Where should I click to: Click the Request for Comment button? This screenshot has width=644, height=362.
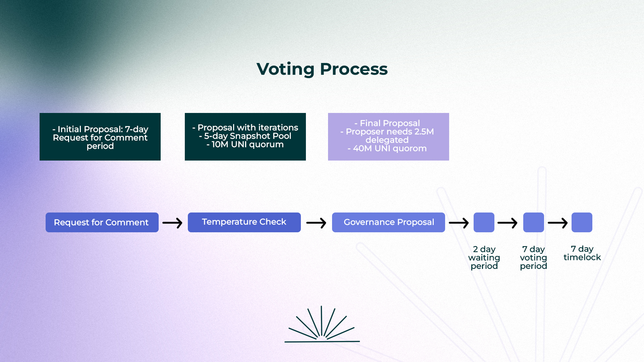101,222
